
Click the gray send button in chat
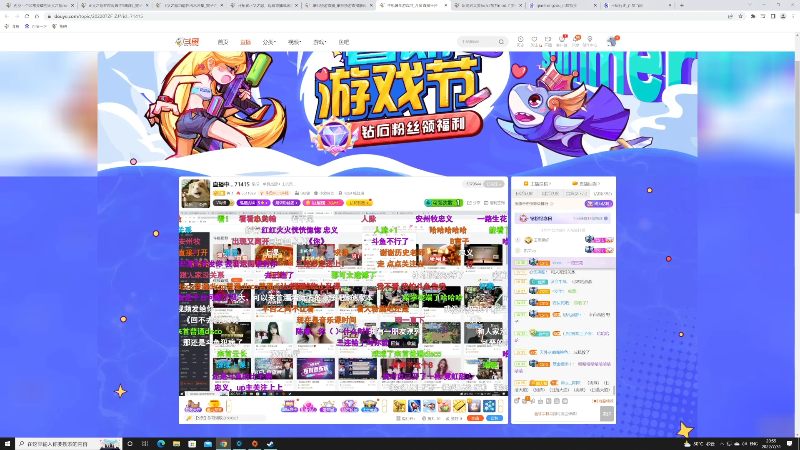click(x=607, y=414)
